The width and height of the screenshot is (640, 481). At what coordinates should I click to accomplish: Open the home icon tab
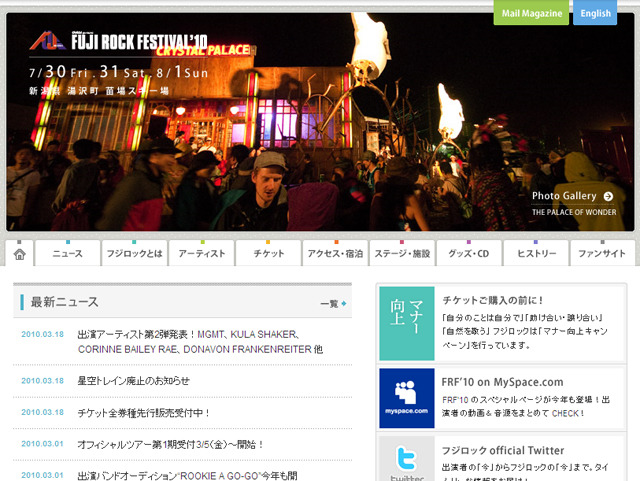coord(19,254)
